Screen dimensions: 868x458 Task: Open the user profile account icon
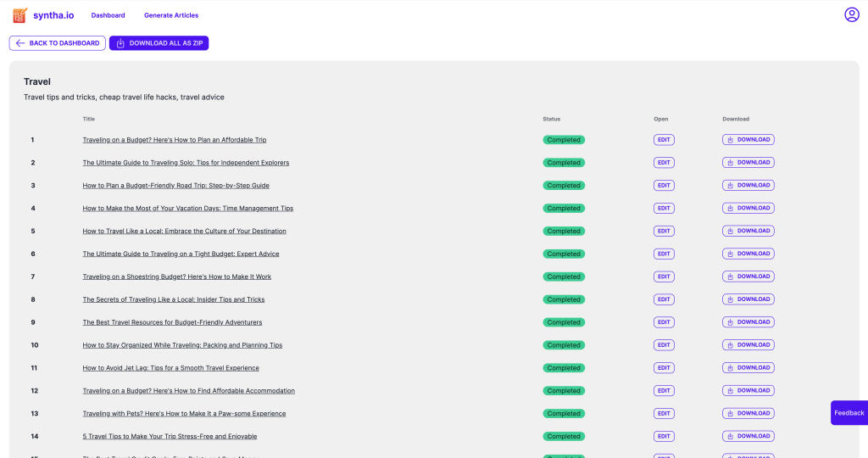(851, 14)
